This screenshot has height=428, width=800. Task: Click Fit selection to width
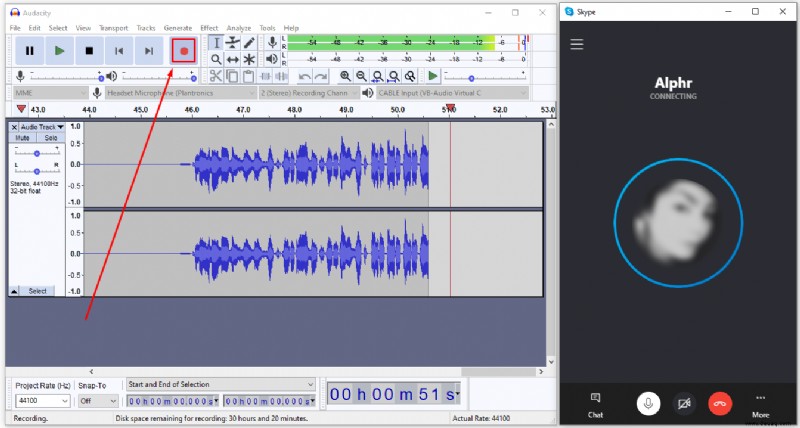[378, 77]
